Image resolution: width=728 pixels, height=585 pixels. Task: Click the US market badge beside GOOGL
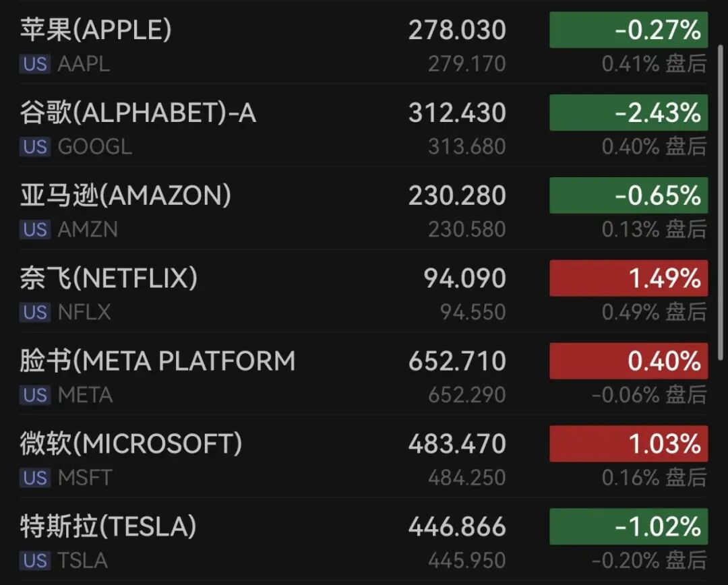[35, 147]
